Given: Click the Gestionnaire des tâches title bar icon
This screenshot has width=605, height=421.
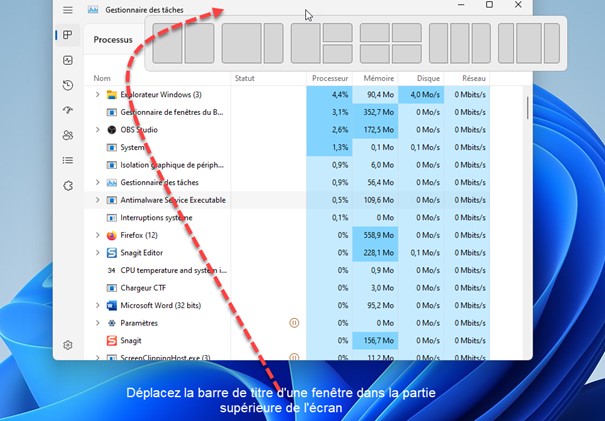Looking at the screenshot, I should click(93, 10).
